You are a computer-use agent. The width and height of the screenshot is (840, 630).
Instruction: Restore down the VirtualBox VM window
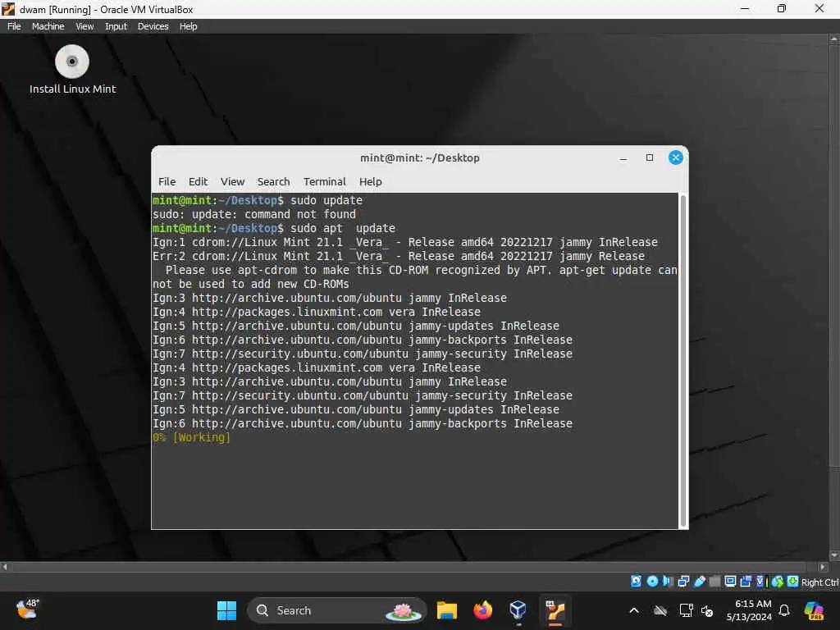(782, 8)
